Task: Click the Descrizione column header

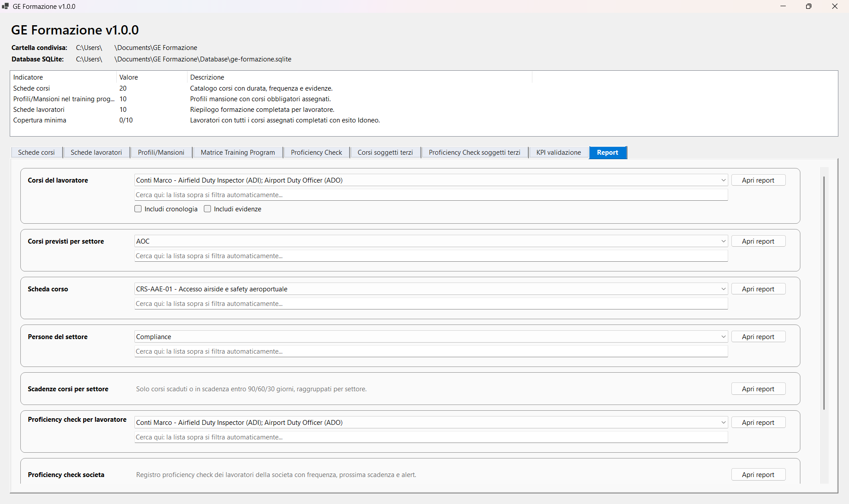Action: tap(359, 77)
